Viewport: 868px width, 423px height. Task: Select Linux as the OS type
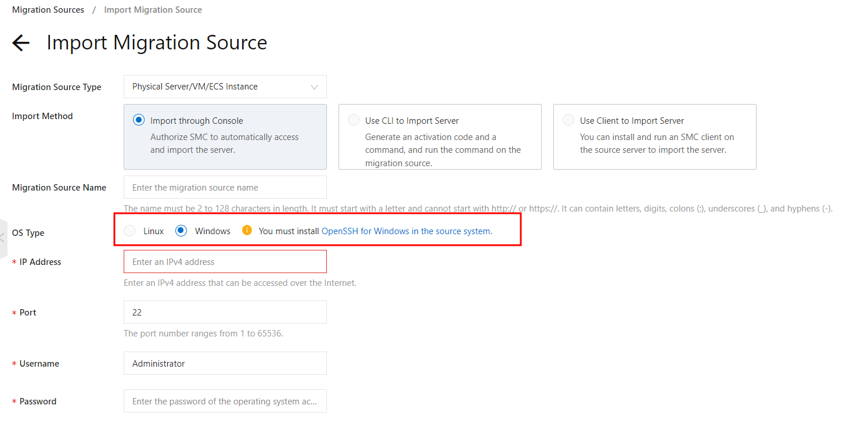(x=130, y=231)
